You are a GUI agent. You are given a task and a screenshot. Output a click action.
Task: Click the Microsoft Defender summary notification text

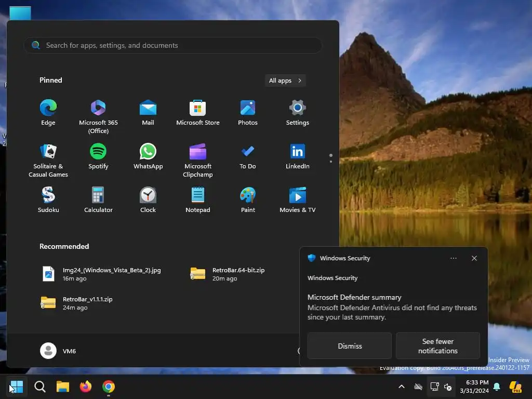[x=392, y=307]
